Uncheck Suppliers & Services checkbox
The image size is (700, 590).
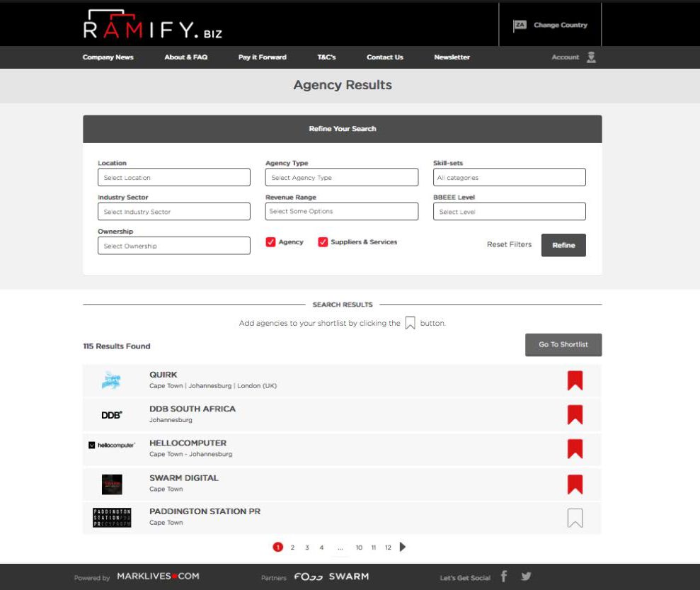pyautogui.click(x=323, y=242)
